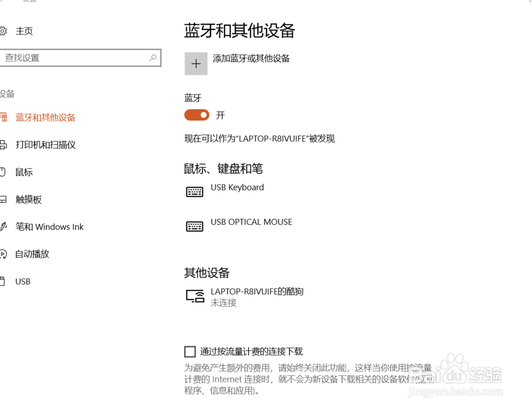This screenshot has height=410, width=532.
Task: Click the device icon for LAPTOP-R8IVUIFE的酷狗
Action: pos(195,297)
